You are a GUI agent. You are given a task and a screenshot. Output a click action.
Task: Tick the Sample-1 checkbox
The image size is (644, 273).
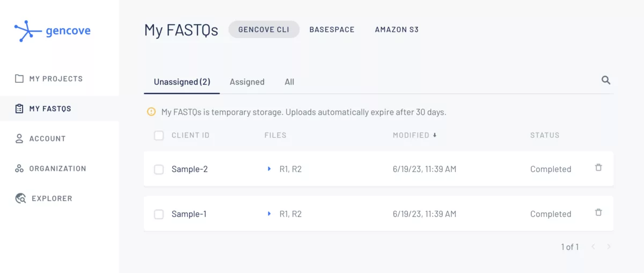pyautogui.click(x=159, y=214)
